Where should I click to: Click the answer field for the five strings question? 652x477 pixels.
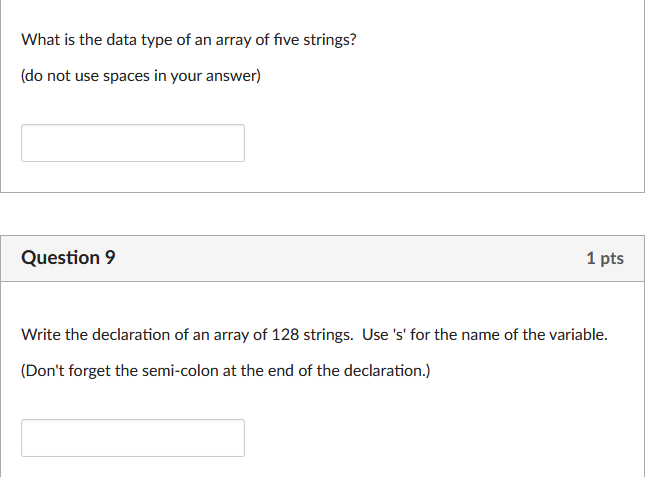[133, 143]
